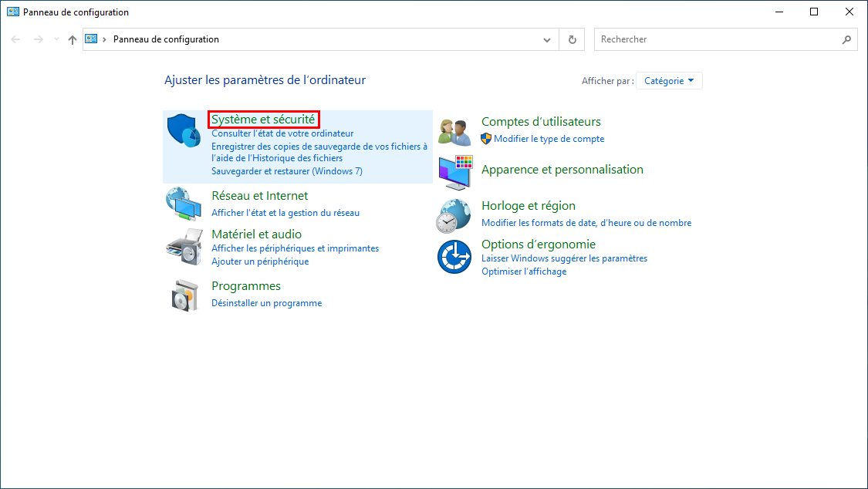Close the Panneau de configuration window

tap(849, 12)
